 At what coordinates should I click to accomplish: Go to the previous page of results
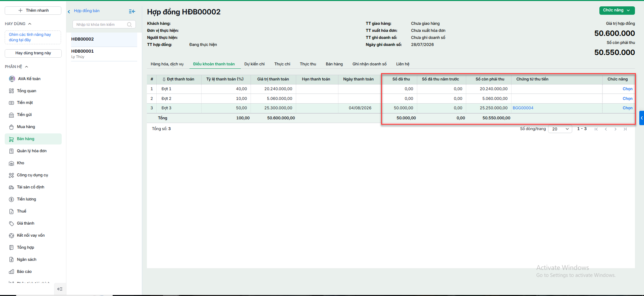click(606, 129)
